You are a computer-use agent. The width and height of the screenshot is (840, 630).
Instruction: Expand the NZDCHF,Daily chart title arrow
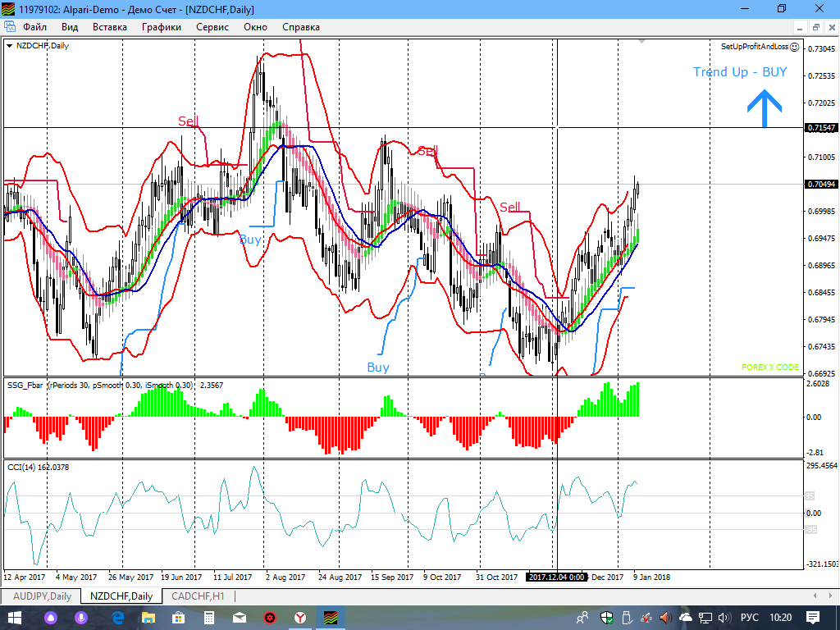[9, 46]
